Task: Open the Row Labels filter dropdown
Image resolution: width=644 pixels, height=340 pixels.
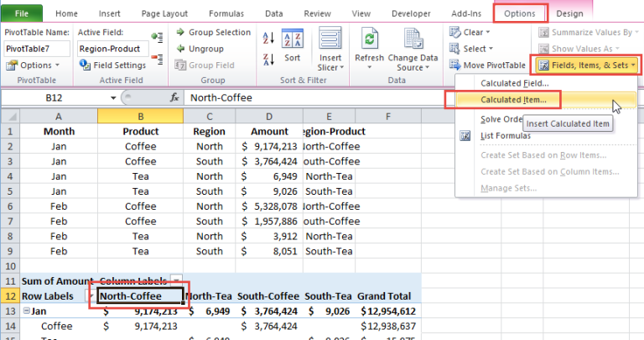Action: [91, 296]
